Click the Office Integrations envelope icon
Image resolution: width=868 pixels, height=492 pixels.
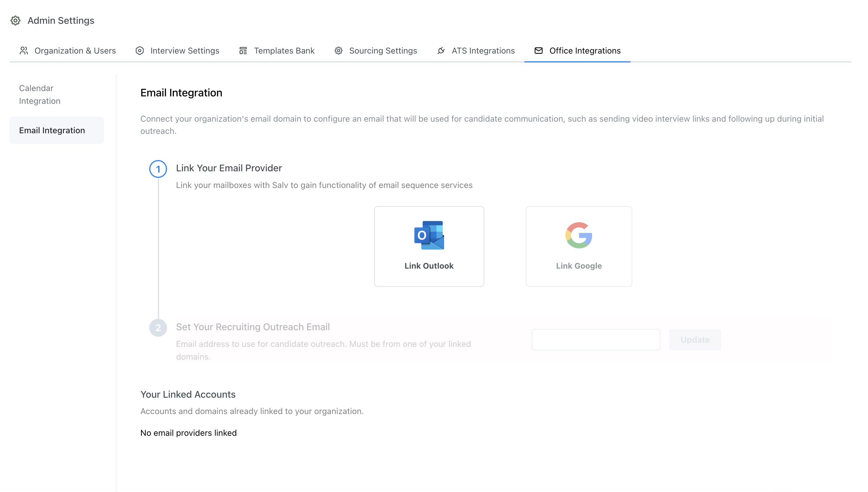click(538, 50)
